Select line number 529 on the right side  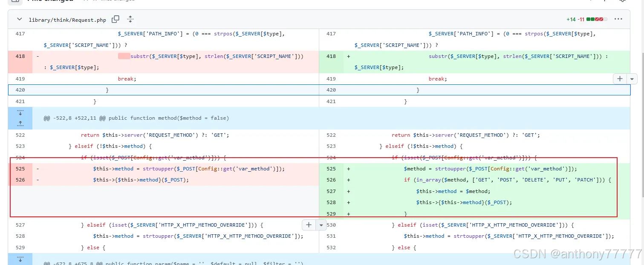coord(331,213)
